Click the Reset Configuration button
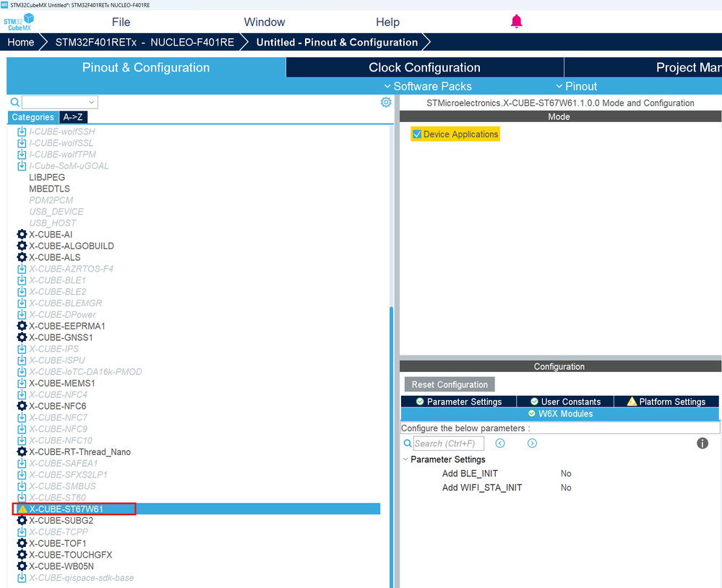 click(x=450, y=384)
